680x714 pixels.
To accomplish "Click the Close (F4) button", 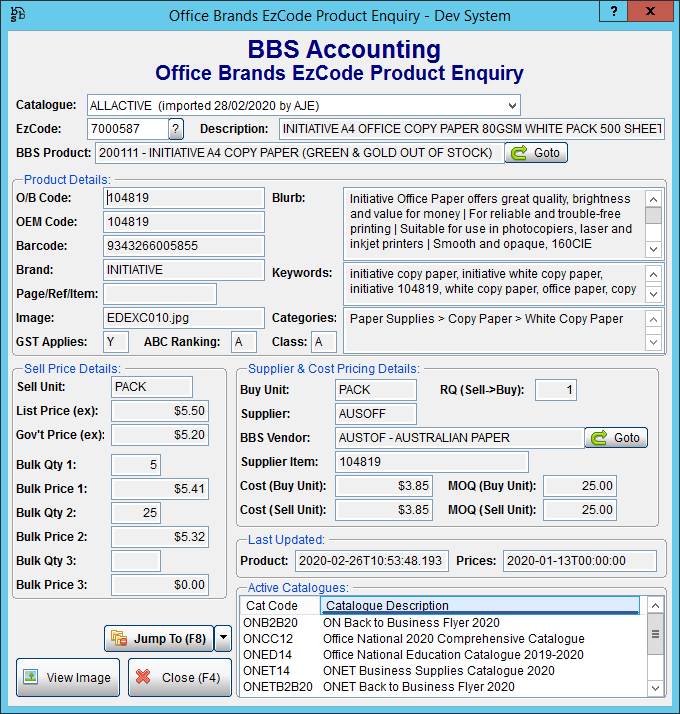I will click(x=180, y=677).
